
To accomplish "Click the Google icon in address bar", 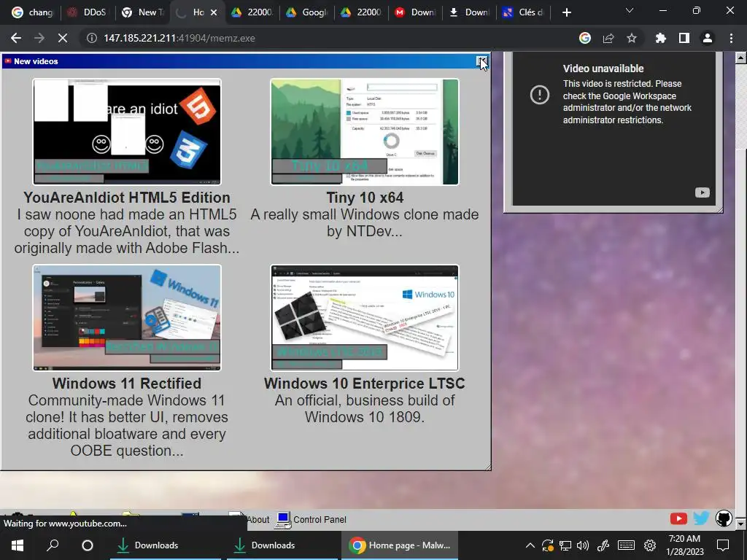I will (x=584, y=38).
